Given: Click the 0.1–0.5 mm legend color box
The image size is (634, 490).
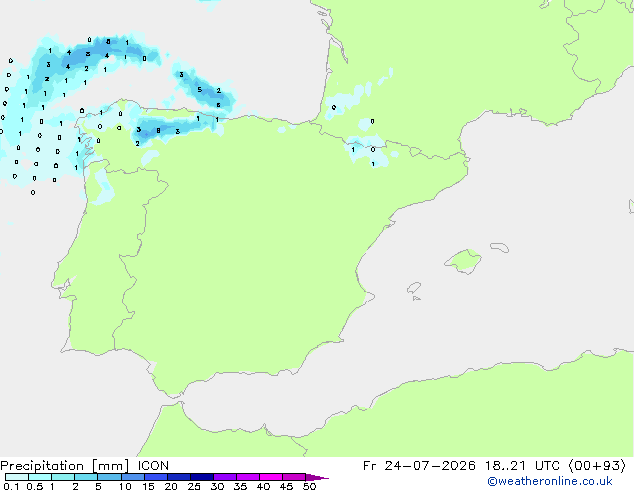Looking at the screenshot, I should pyautogui.click(x=17, y=477).
